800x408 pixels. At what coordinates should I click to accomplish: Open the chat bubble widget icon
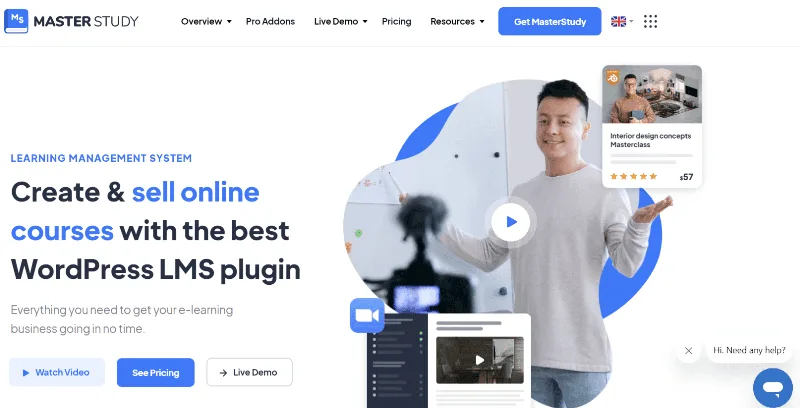pyautogui.click(x=773, y=388)
